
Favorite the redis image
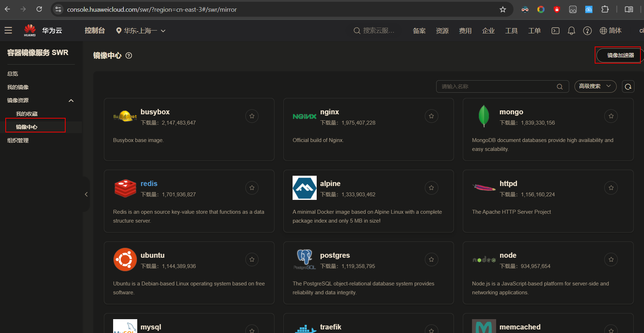pyautogui.click(x=252, y=188)
